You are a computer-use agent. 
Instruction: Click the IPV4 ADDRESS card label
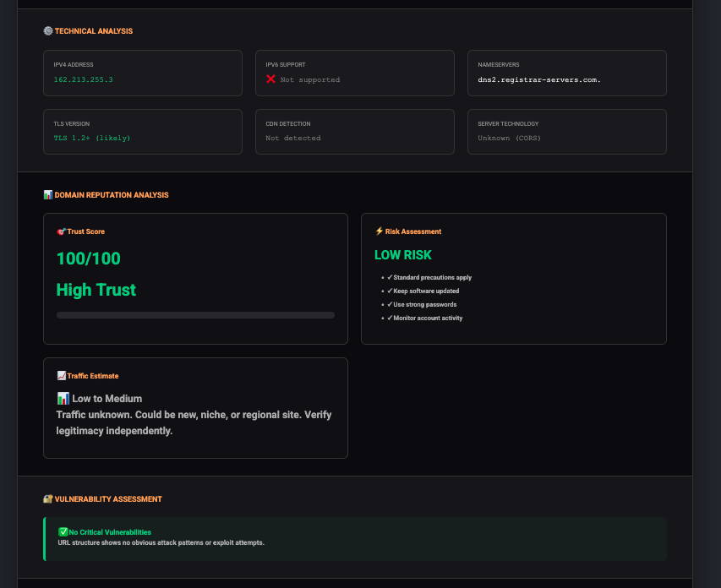point(74,65)
